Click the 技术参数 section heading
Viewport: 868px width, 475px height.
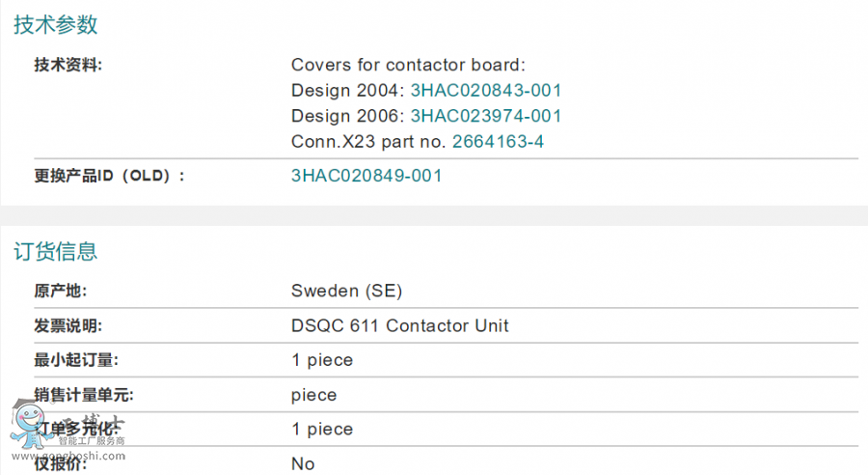click(55, 25)
